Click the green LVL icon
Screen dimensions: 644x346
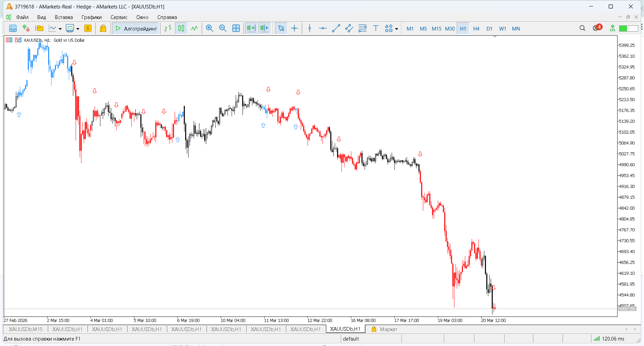612,28
